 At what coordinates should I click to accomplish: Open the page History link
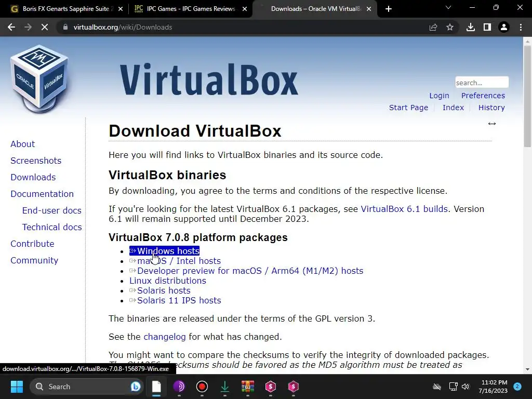(491, 108)
